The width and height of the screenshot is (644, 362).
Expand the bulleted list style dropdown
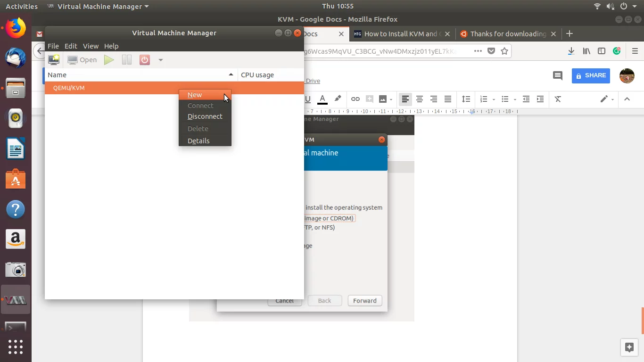click(515, 99)
